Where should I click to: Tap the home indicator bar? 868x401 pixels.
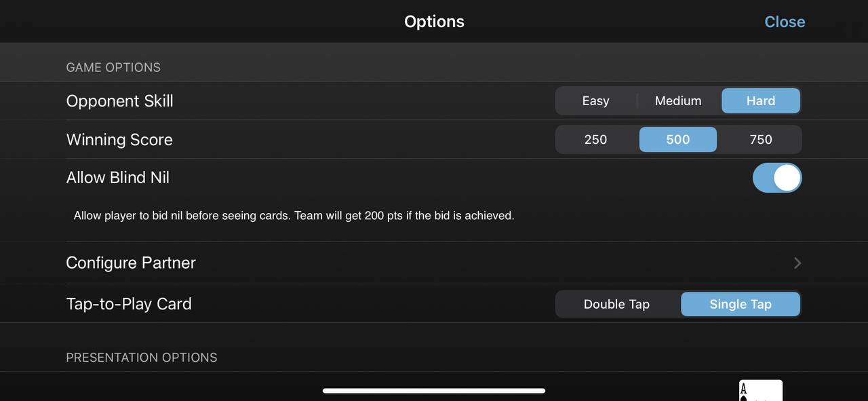434,391
